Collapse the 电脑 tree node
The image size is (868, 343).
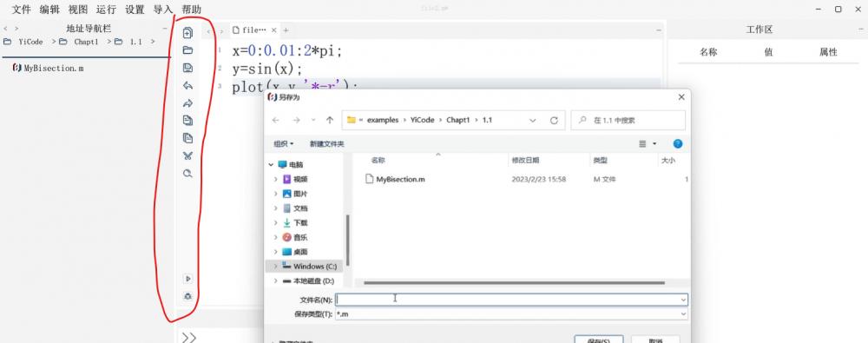[271, 165]
